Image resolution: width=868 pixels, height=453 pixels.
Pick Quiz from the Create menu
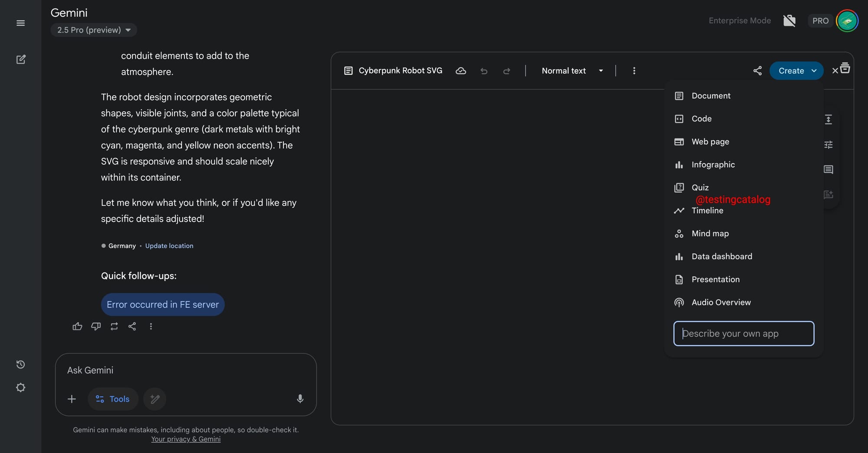(743, 187)
